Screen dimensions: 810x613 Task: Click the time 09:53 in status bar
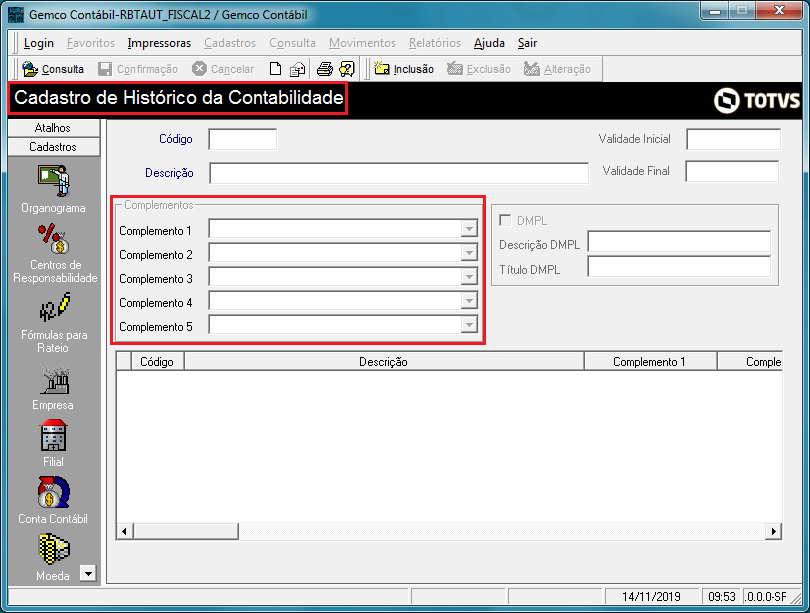click(721, 596)
